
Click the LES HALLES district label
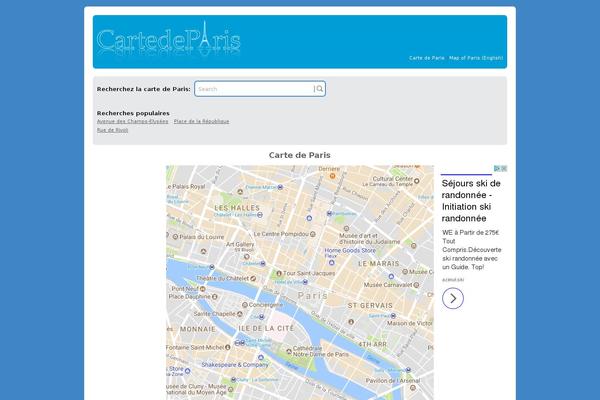click(x=237, y=208)
